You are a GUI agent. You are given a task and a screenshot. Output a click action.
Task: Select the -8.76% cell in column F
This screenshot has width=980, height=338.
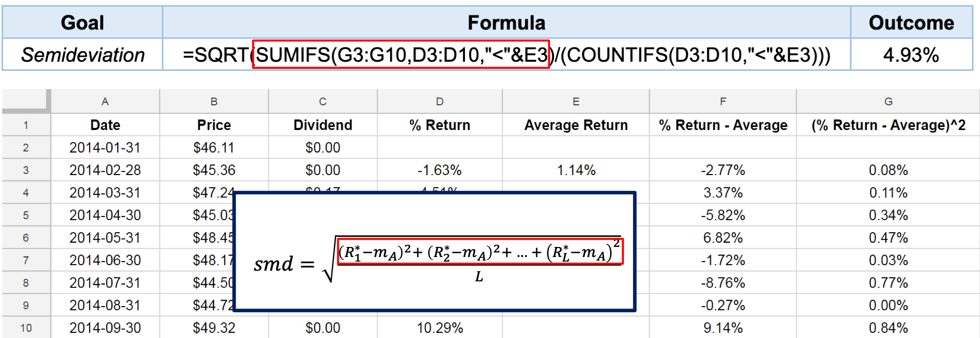coord(722,283)
